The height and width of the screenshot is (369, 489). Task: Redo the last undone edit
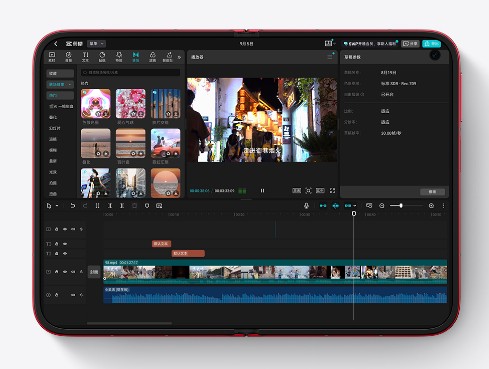tap(85, 206)
